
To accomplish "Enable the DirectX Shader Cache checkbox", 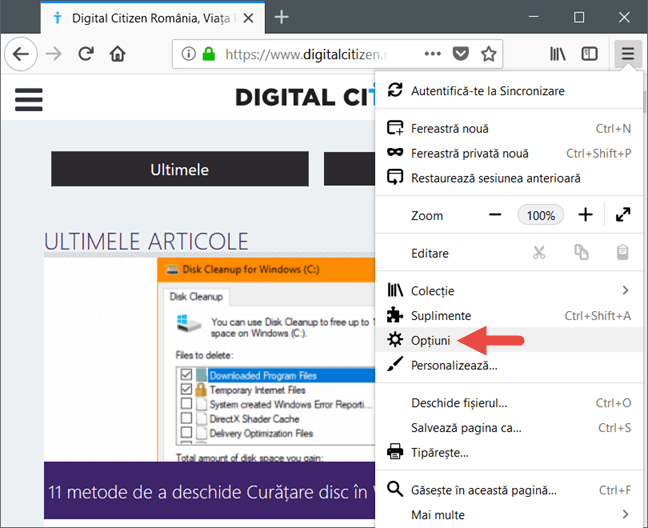I will click(186, 419).
